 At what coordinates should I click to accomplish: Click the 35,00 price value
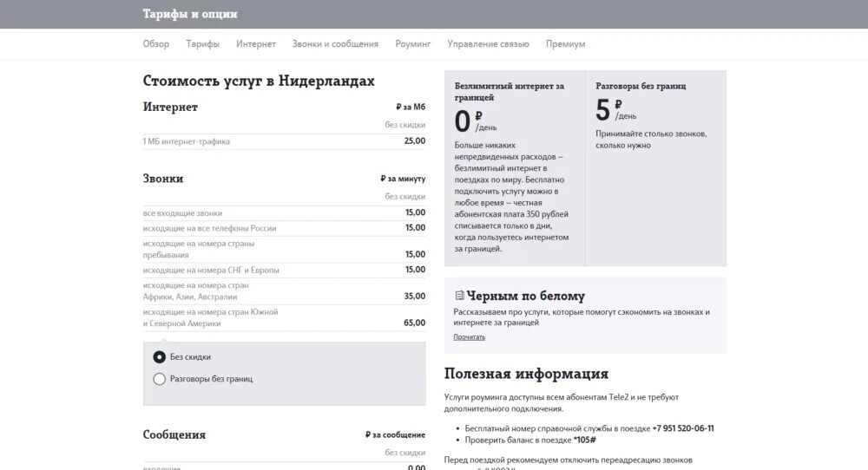[x=415, y=297]
